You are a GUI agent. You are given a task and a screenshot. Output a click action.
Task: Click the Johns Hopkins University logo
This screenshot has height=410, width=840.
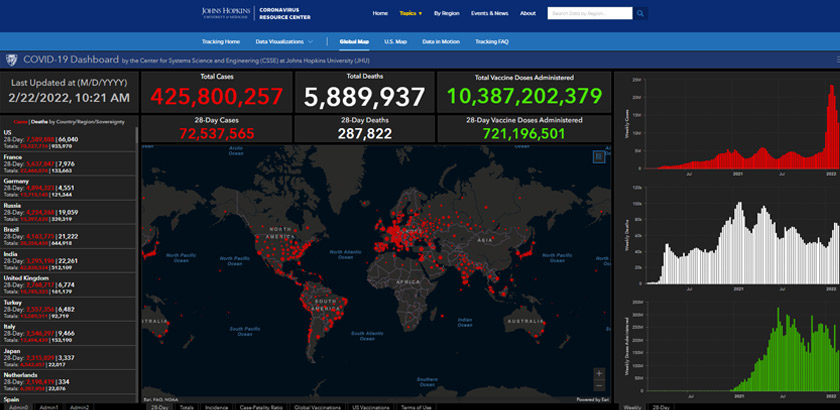pos(225,14)
